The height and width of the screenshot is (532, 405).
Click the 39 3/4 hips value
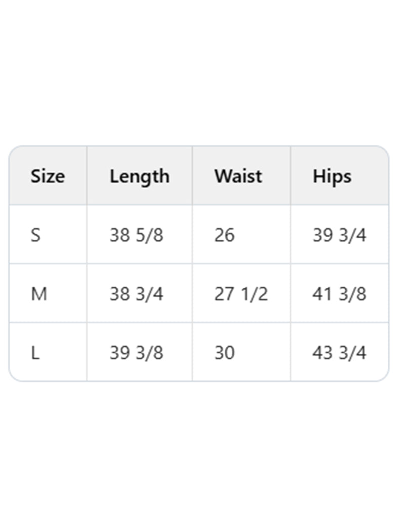[339, 235]
